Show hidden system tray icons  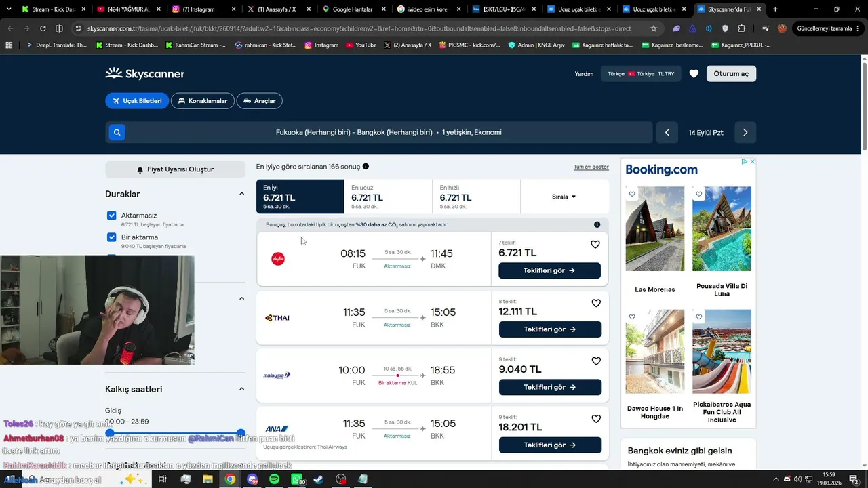776,479
